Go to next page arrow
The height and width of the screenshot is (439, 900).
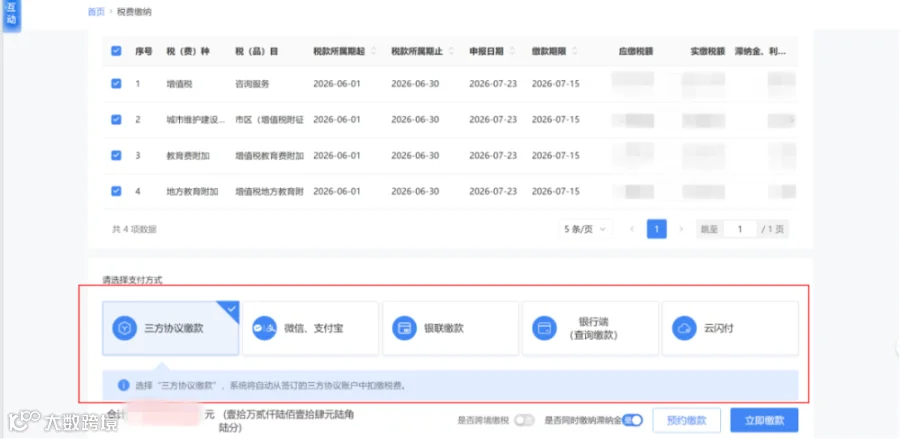point(681,229)
